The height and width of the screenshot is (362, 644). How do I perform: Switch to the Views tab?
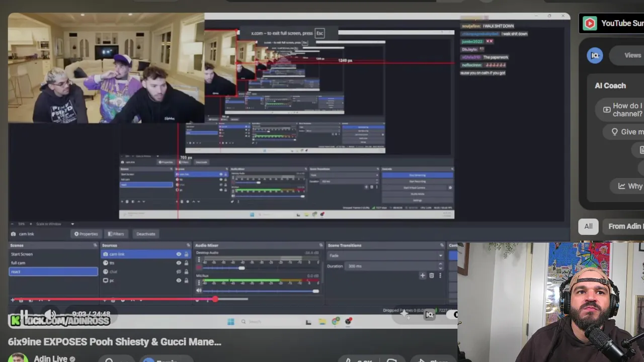632,55
